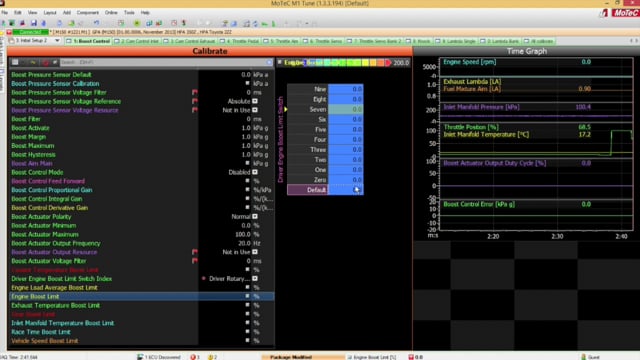Toggle table marker for Vehicle Speed Boost Limit

coord(247,341)
